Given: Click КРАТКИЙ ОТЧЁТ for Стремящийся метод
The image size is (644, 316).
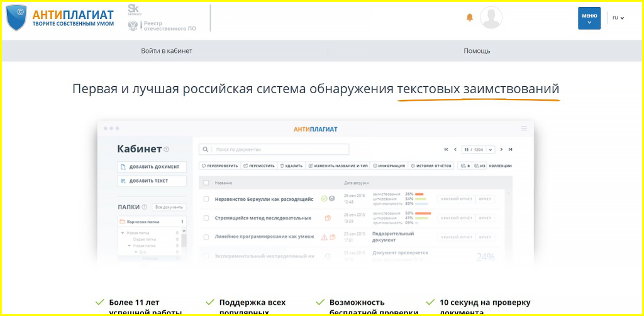Looking at the screenshot, I should (456, 218).
